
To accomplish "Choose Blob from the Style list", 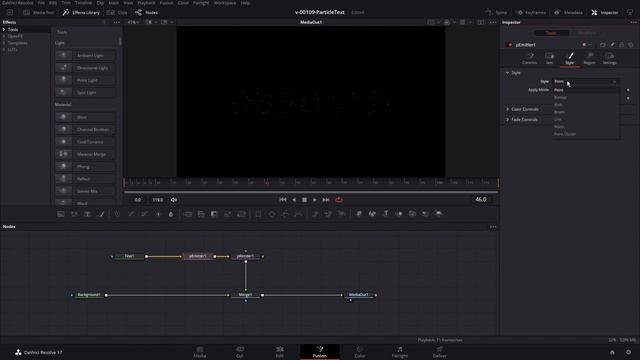I will point(585,104).
